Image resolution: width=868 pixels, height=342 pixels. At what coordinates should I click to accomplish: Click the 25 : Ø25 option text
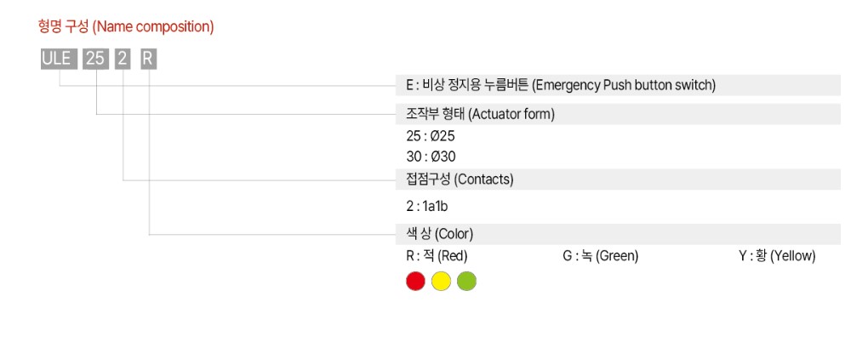coord(430,136)
